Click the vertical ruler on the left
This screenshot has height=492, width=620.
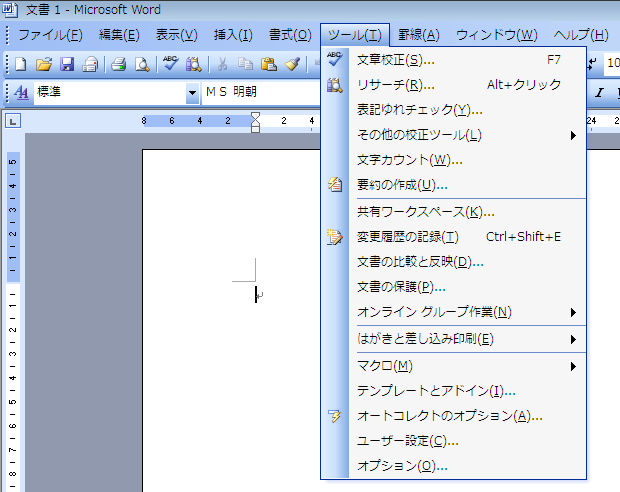(x=13, y=320)
